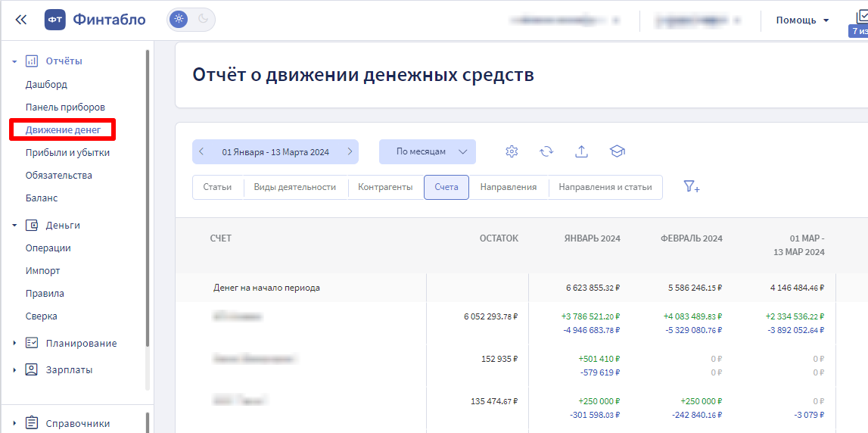The height and width of the screenshot is (433, 868).
Task: Select the Счета tab
Action: [446, 187]
